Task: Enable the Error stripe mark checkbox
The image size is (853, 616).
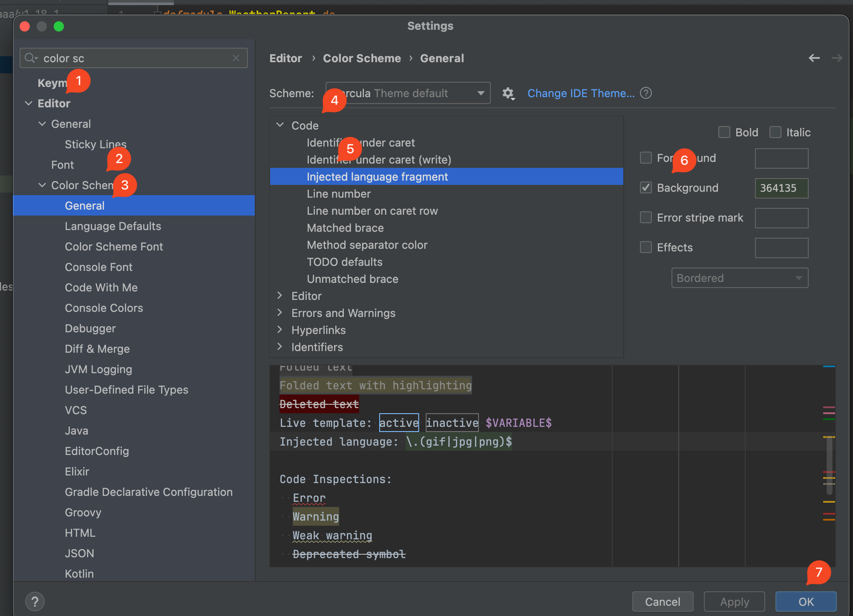Action: point(646,218)
